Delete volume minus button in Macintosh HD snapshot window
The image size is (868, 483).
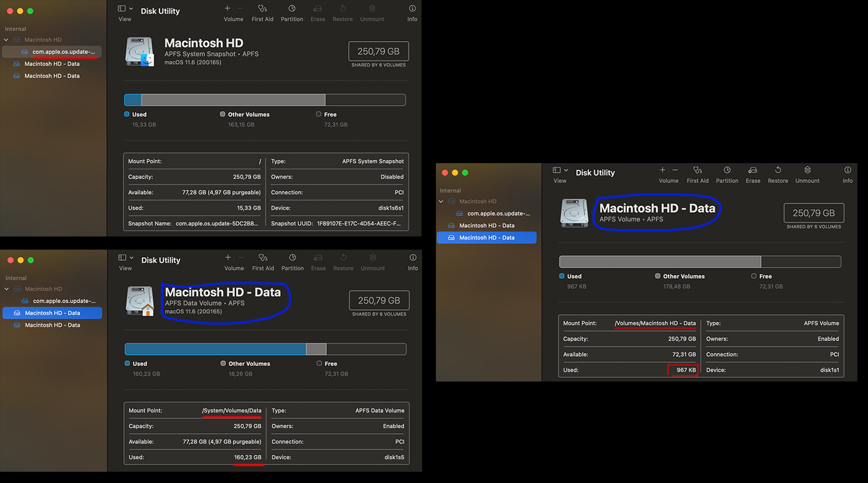[x=240, y=9]
